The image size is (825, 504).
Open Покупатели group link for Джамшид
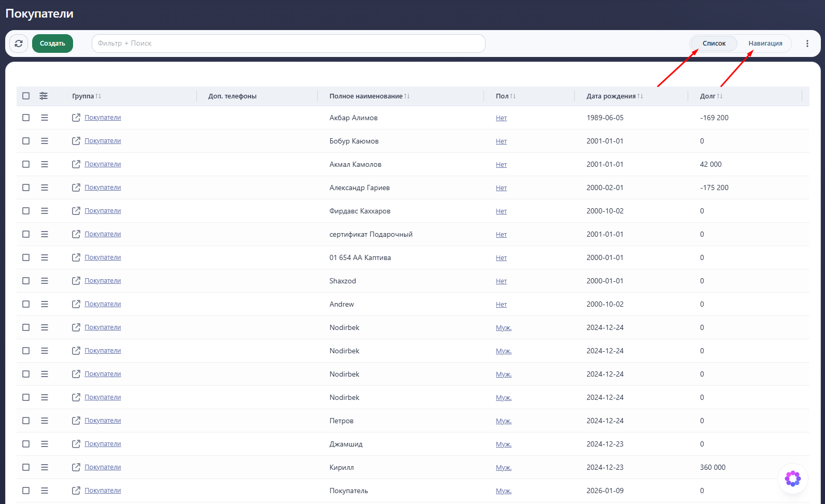(103, 444)
